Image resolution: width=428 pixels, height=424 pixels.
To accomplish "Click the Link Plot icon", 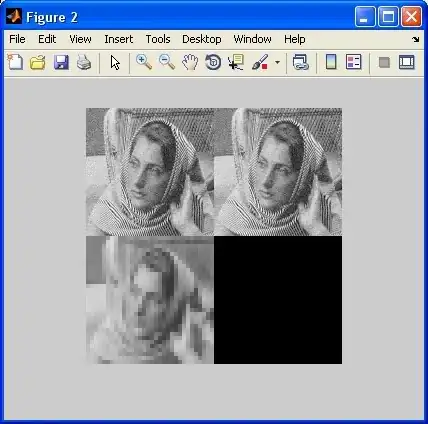I will pos(301,62).
